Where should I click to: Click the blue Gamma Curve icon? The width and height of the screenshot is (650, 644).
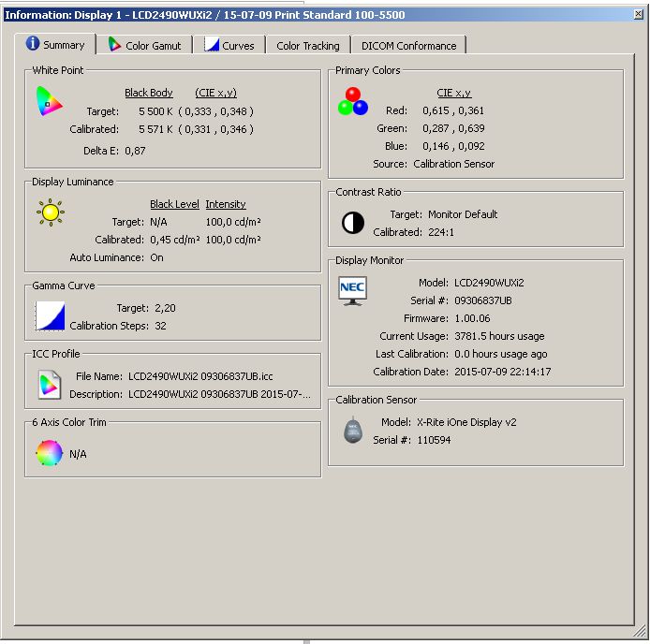(50, 315)
